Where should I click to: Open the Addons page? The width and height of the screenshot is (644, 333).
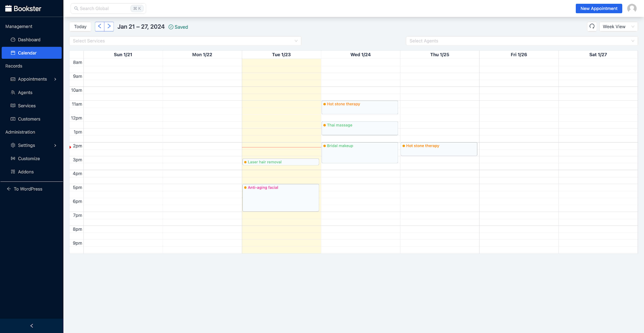(26, 172)
